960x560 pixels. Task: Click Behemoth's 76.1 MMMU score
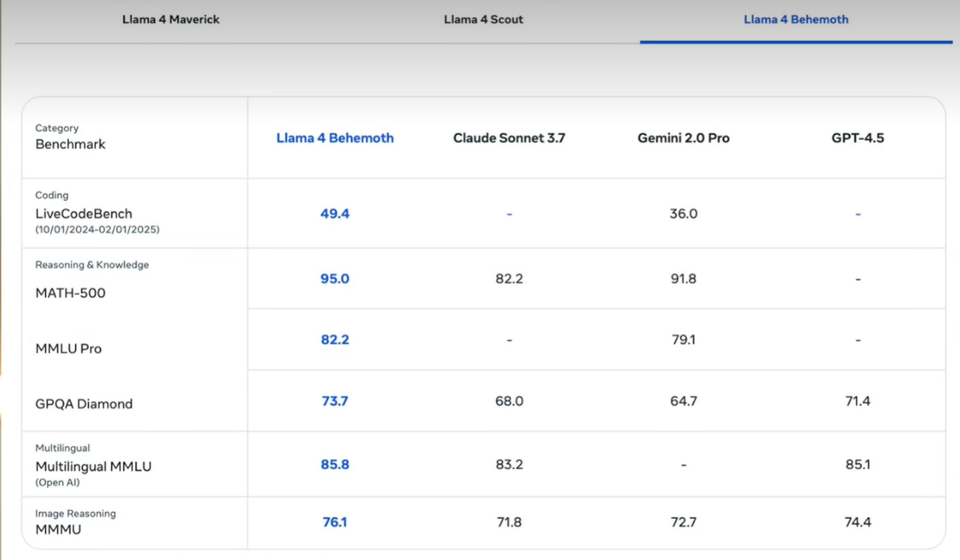point(335,522)
